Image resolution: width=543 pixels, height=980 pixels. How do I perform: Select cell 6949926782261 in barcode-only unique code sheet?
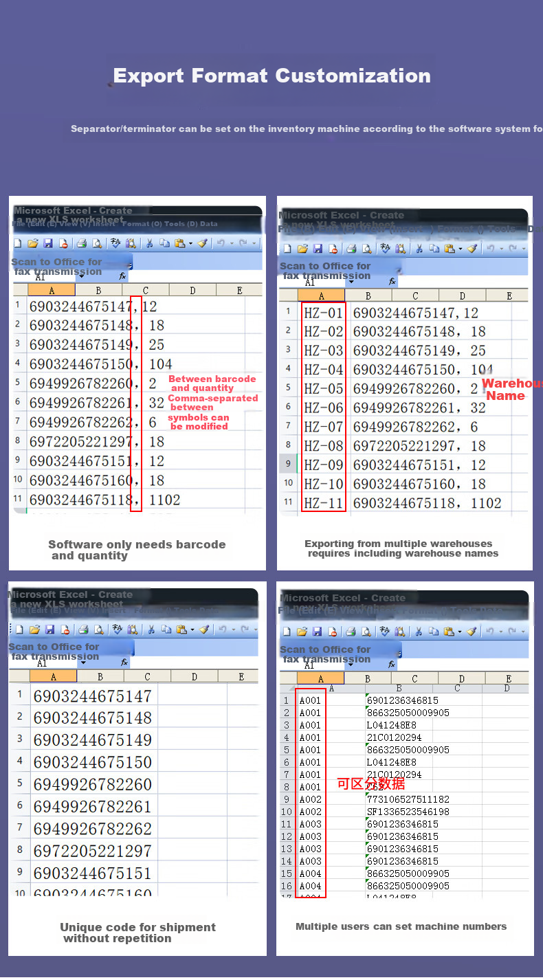point(93,806)
